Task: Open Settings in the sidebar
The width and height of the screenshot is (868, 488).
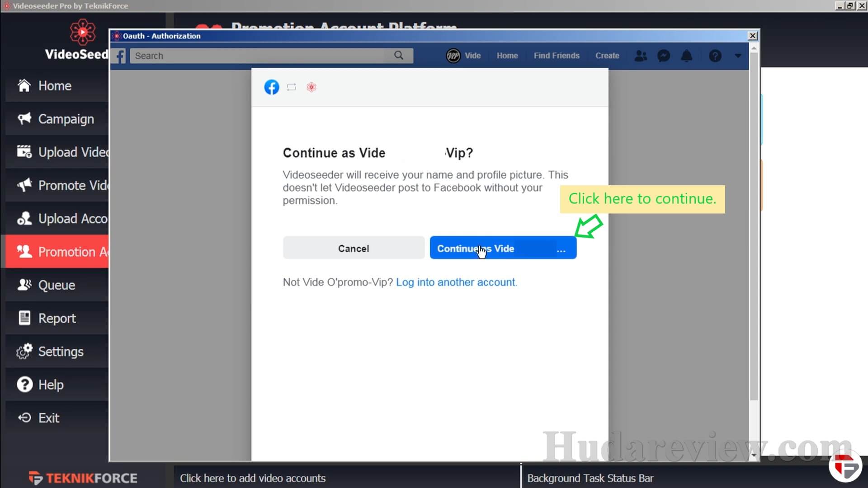Action: (57, 352)
